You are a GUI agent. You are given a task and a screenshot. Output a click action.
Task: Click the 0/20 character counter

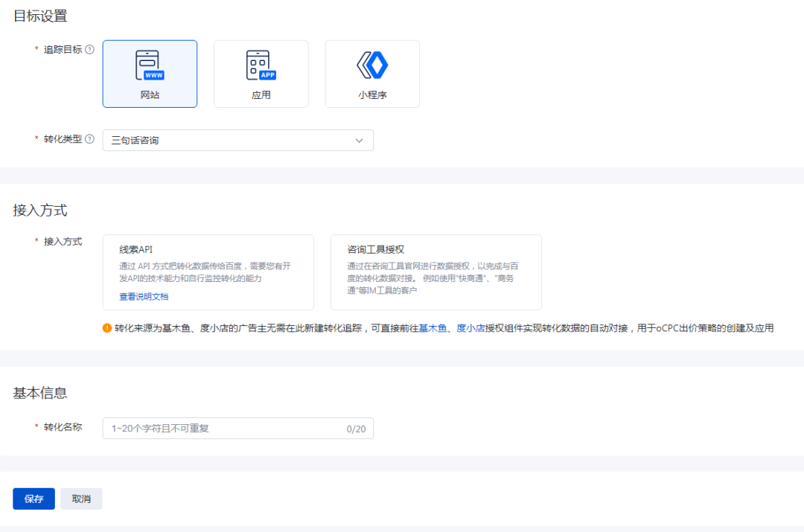[356, 429]
